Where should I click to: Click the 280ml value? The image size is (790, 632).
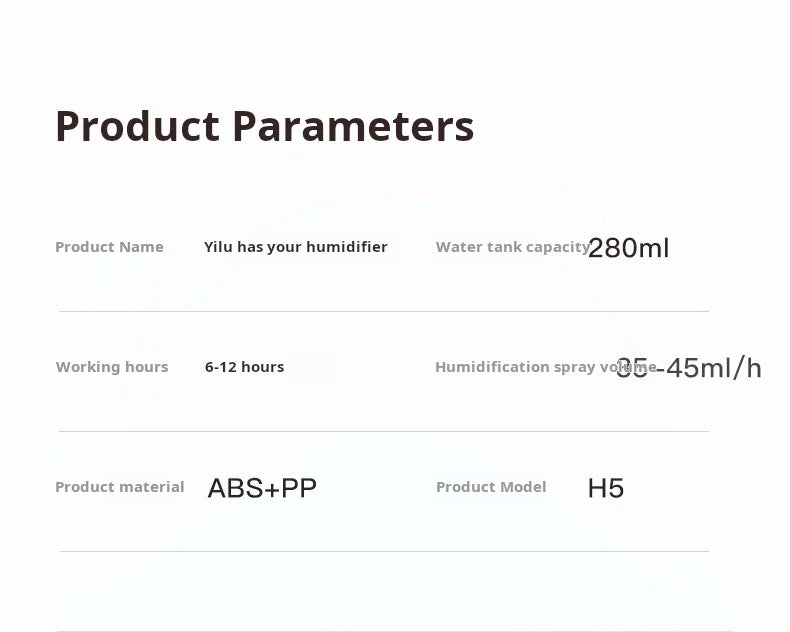point(628,248)
